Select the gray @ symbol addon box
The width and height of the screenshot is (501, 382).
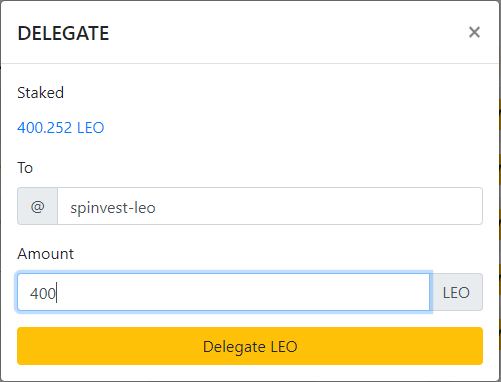(37, 206)
